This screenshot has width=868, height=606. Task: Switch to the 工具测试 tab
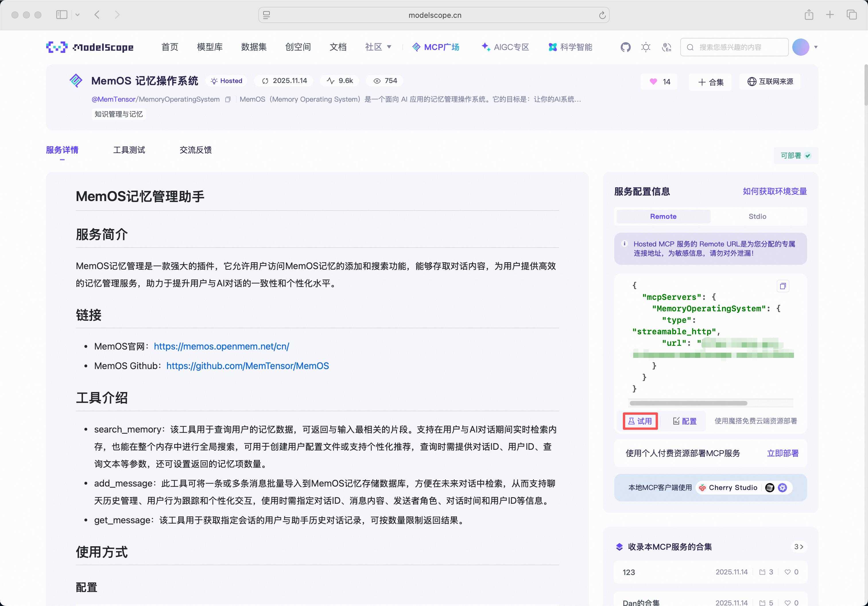[x=129, y=150]
